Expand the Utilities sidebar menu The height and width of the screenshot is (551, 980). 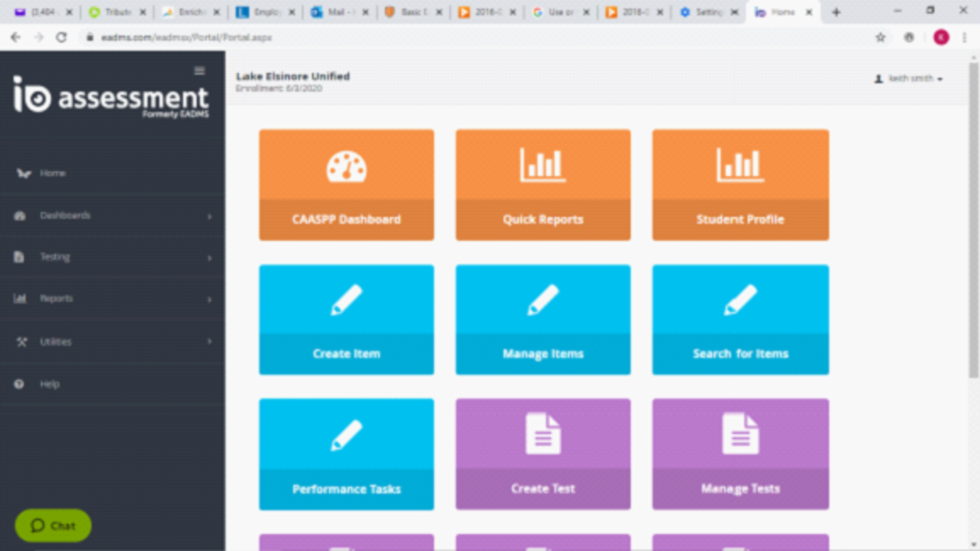click(x=56, y=342)
